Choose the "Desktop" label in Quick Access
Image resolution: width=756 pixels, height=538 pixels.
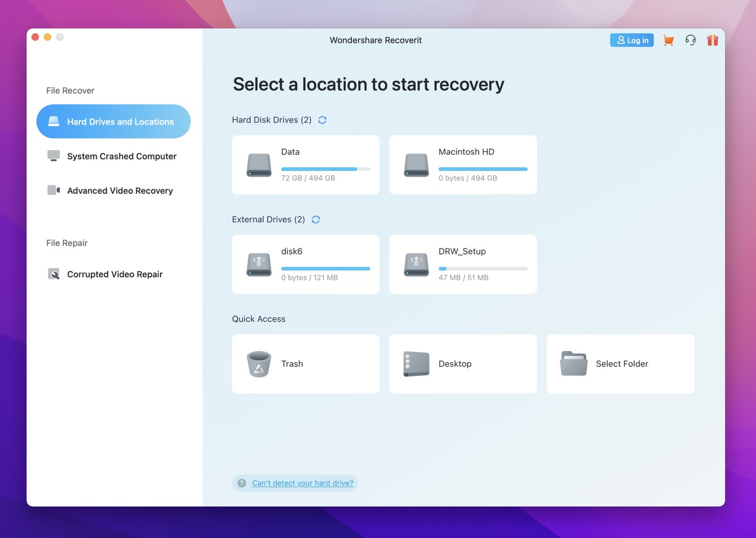pos(455,364)
